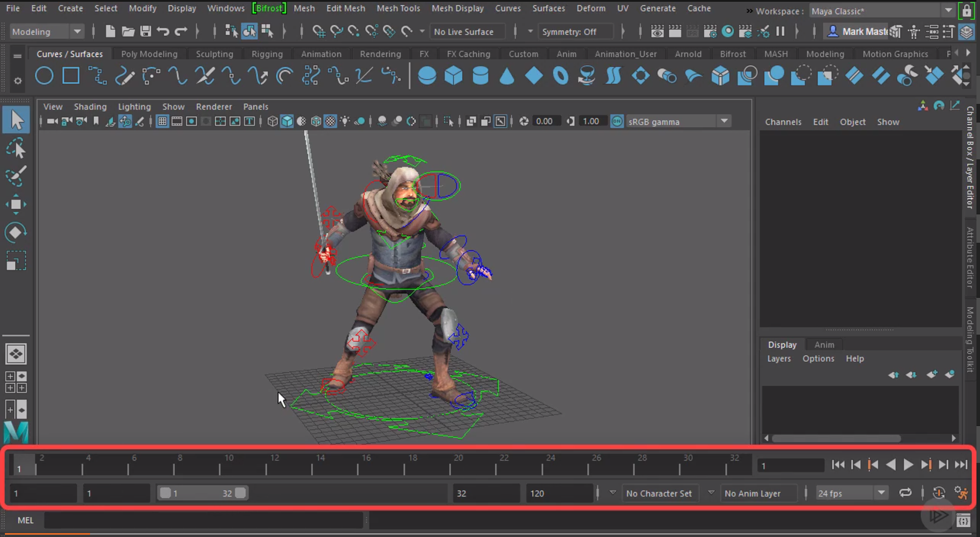The width and height of the screenshot is (980, 537).
Task: Activate the Move tool in toolbox
Action: point(16,205)
